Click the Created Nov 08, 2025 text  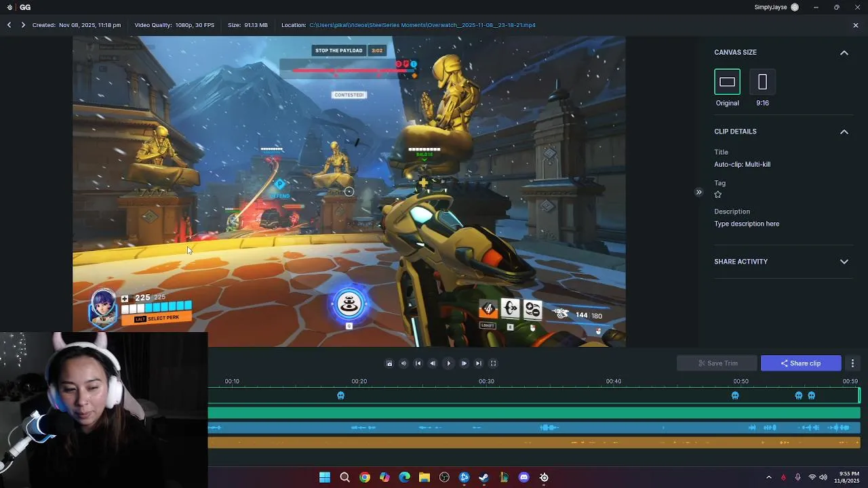(x=77, y=25)
